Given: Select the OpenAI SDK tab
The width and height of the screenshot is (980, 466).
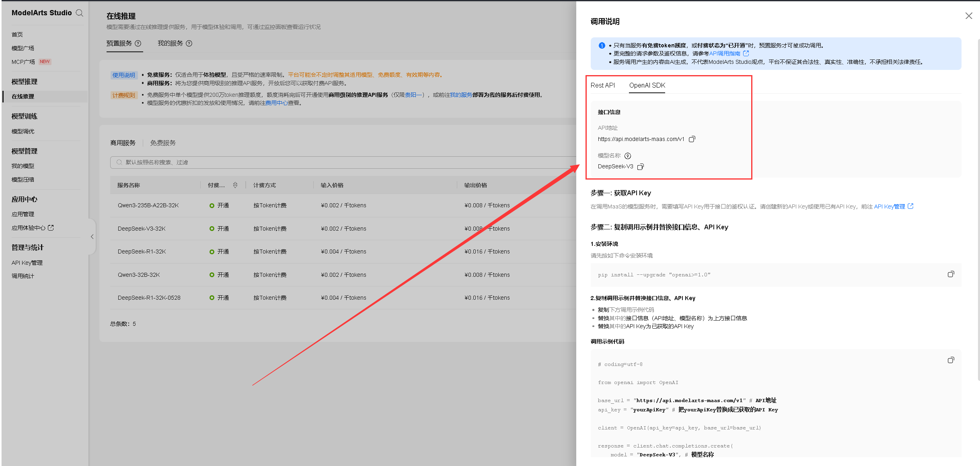Looking at the screenshot, I should tap(647, 85).
